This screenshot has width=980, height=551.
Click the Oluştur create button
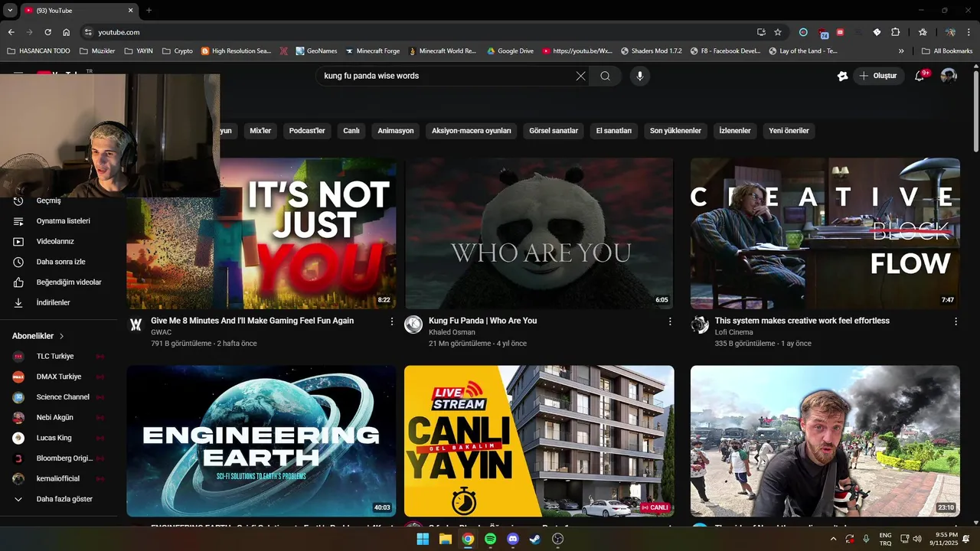click(x=879, y=76)
